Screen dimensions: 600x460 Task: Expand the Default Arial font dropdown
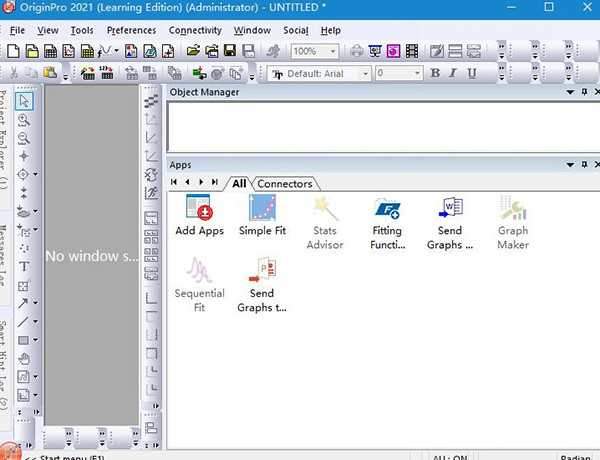[365, 73]
